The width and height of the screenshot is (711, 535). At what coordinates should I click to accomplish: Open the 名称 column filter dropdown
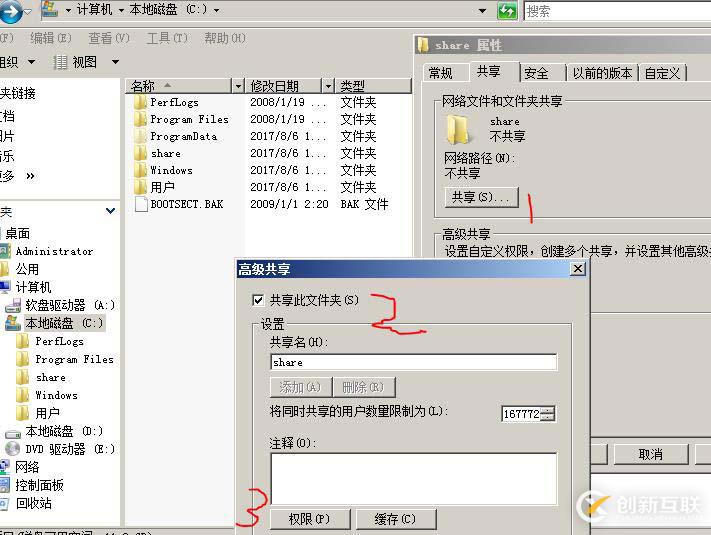pos(238,85)
